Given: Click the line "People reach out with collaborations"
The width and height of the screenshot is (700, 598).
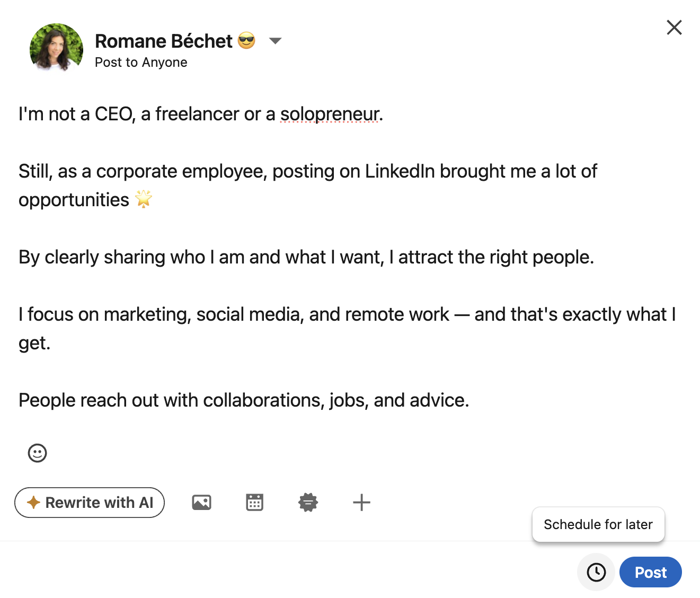Looking at the screenshot, I should (244, 400).
